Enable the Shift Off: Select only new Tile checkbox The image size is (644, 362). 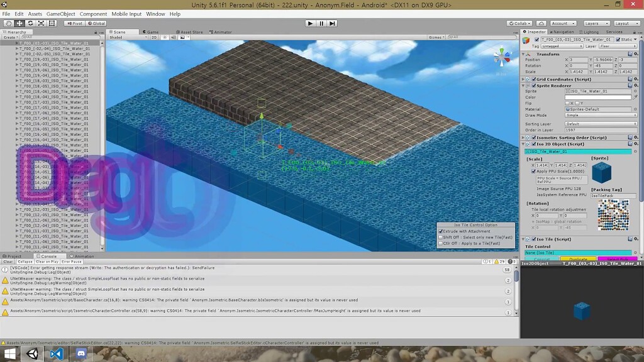[441, 237]
